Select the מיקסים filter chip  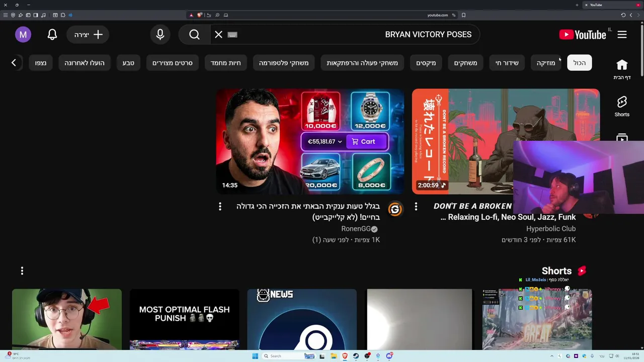[426, 63]
